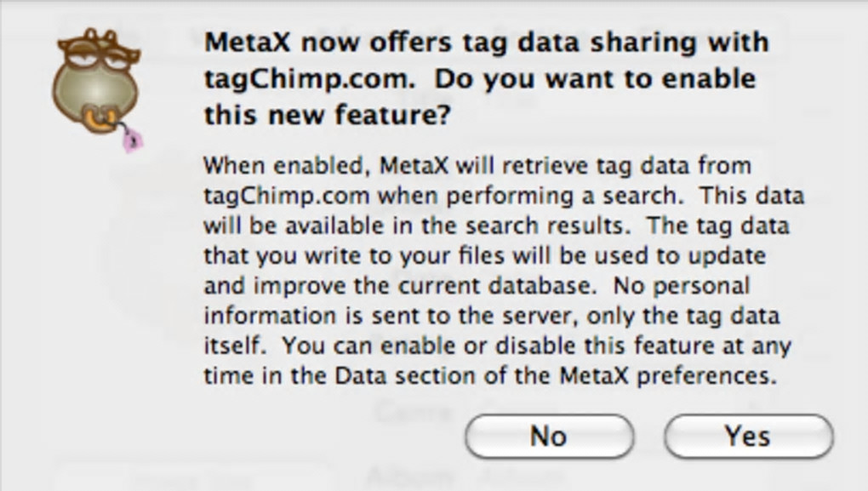Click faded Genre label behind the dialog

(x=411, y=414)
